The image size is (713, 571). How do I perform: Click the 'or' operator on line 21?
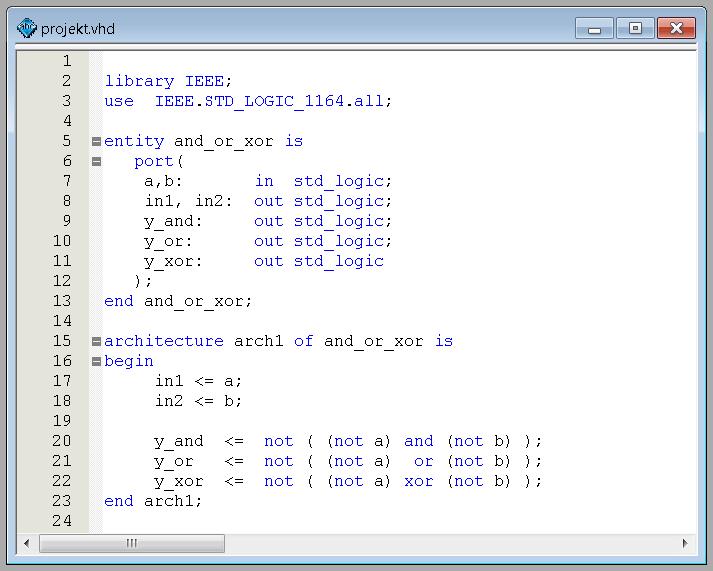point(424,461)
